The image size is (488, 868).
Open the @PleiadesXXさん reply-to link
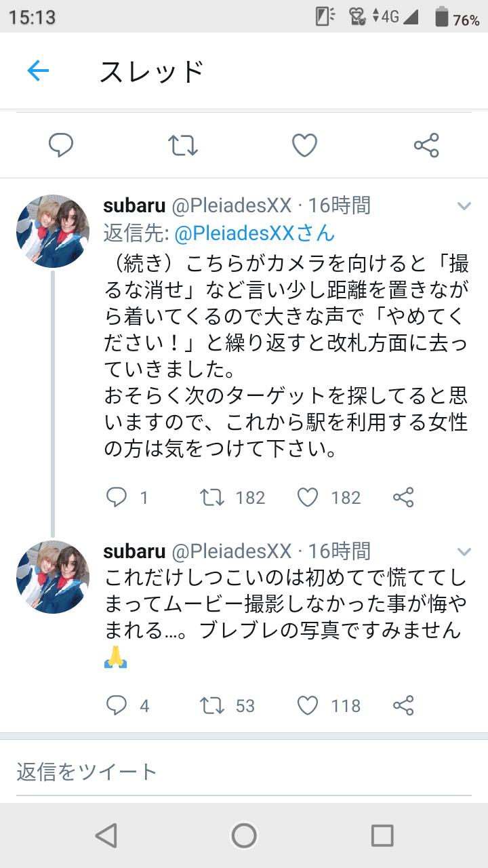255,233
